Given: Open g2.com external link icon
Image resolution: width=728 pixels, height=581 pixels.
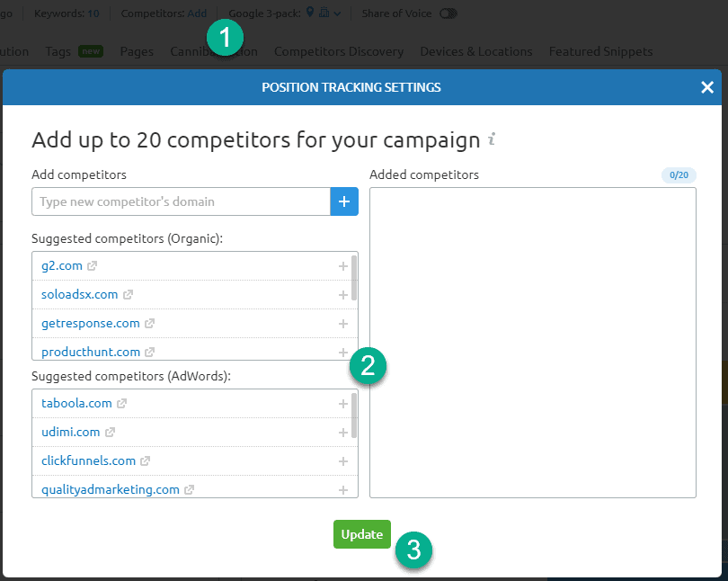Looking at the screenshot, I should pos(92,265).
